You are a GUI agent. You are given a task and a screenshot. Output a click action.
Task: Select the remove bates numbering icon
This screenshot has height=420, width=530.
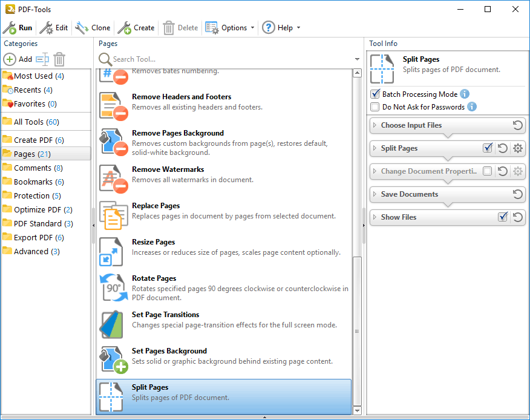(x=114, y=76)
